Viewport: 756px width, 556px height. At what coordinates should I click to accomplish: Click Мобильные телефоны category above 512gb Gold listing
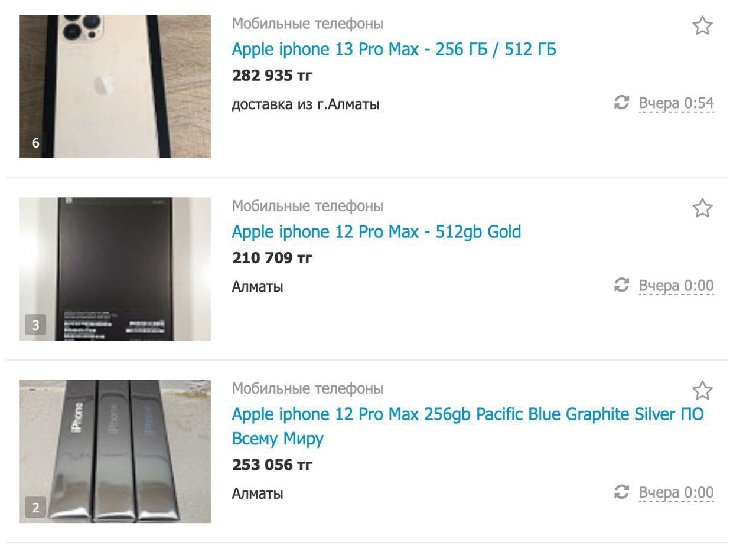tap(307, 206)
